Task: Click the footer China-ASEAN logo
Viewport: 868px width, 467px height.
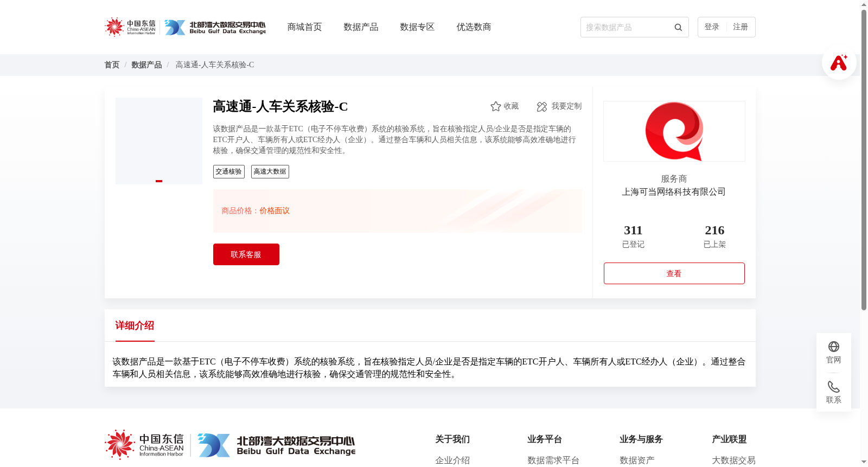Action: click(144, 445)
